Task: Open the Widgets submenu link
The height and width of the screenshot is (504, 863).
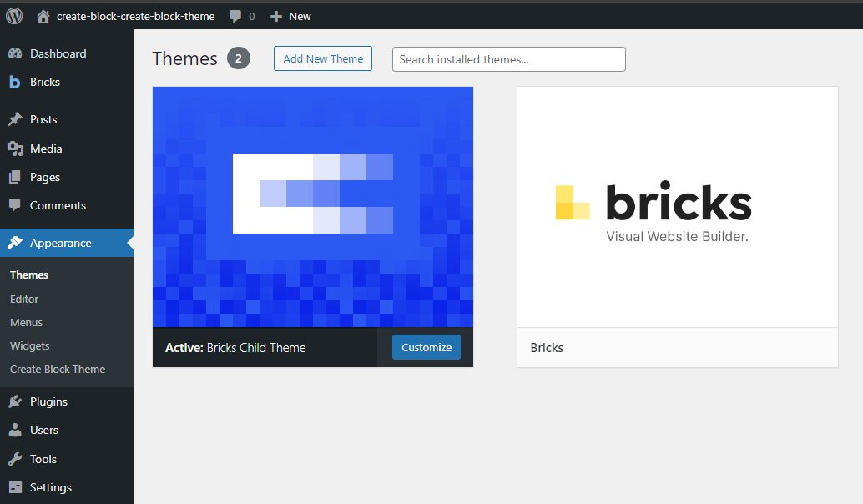Action: click(30, 346)
